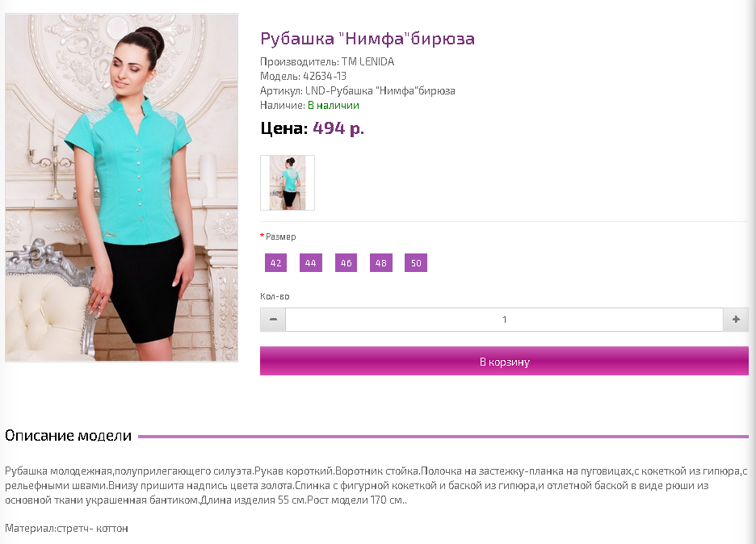The height and width of the screenshot is (544, 756).
Task: Click the model number 42634-13
Action: (x=325, y=76)
